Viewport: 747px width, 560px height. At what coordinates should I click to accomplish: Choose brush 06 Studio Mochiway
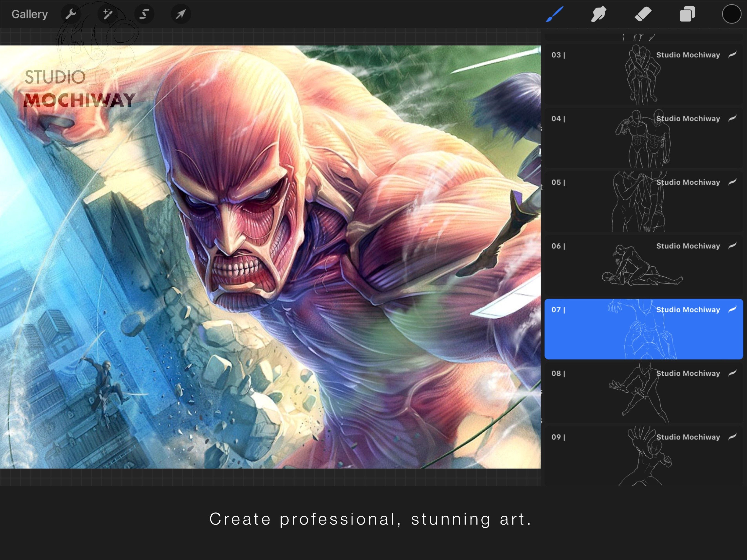pyautogui.click(x=644, y=265)
